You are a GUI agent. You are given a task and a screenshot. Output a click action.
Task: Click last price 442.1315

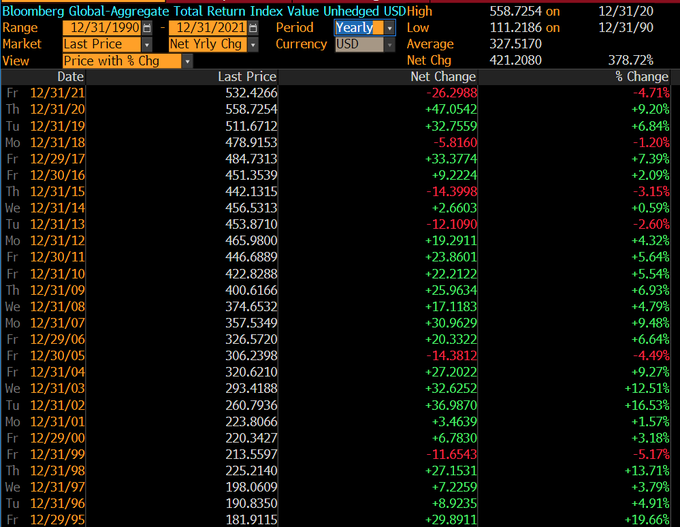(251, 191)
